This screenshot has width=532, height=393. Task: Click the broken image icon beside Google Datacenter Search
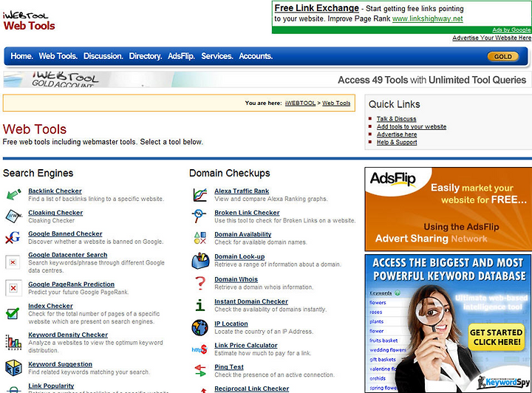point(13,262)
